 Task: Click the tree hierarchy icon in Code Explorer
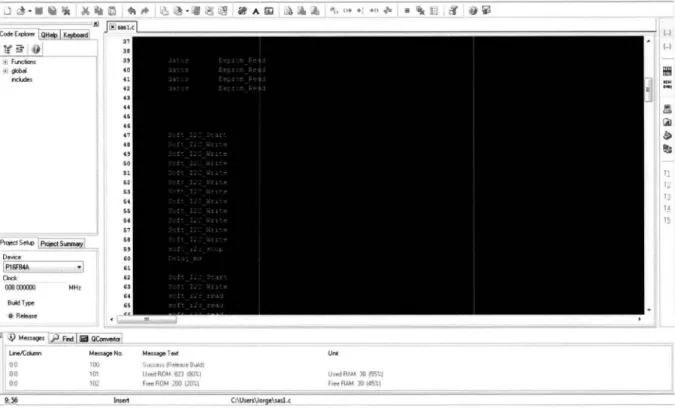click(8, 49)
